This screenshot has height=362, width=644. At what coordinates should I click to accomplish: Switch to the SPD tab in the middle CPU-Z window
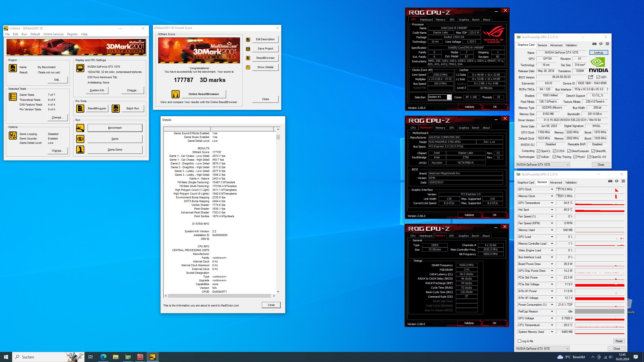(x=452, y=128)
